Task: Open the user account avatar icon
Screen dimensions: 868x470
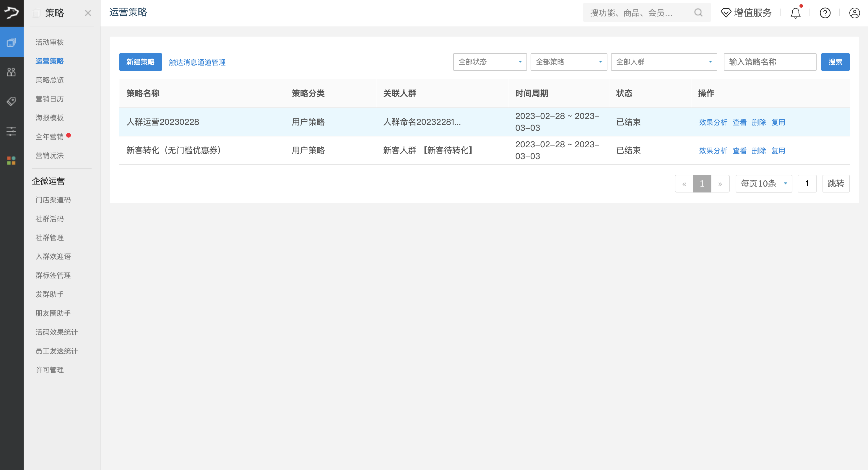Action: (854, 13)
